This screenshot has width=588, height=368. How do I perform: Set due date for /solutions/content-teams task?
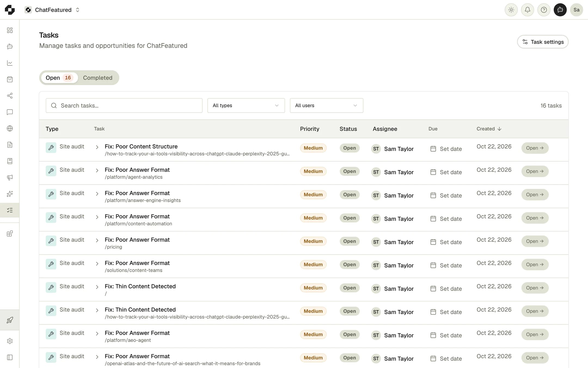[446, 265]
